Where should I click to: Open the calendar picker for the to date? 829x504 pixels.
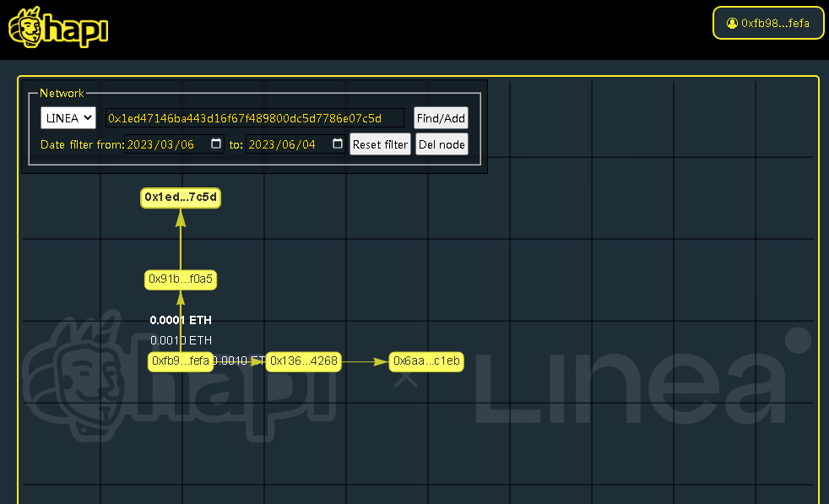tap(338, 144)
